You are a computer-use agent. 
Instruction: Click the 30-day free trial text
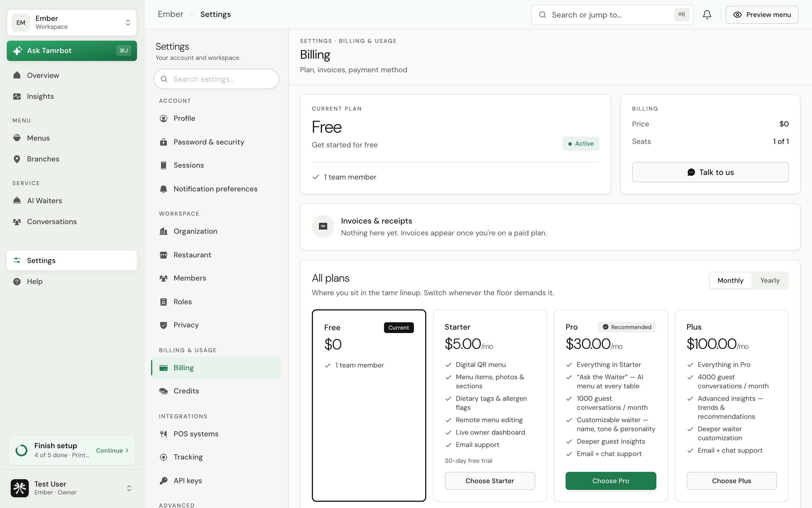[x=468, y=461]
